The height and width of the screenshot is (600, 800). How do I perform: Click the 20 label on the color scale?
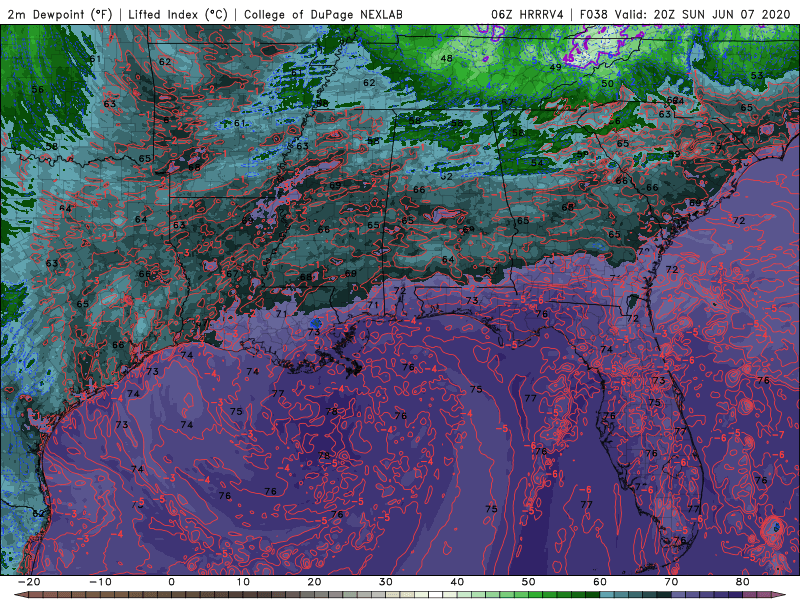[x=314, y=582]
